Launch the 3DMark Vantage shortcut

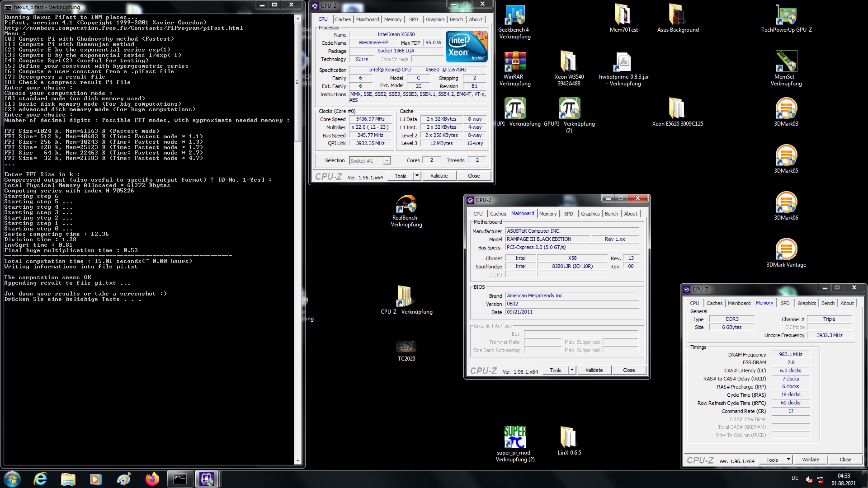click(786, 253)
